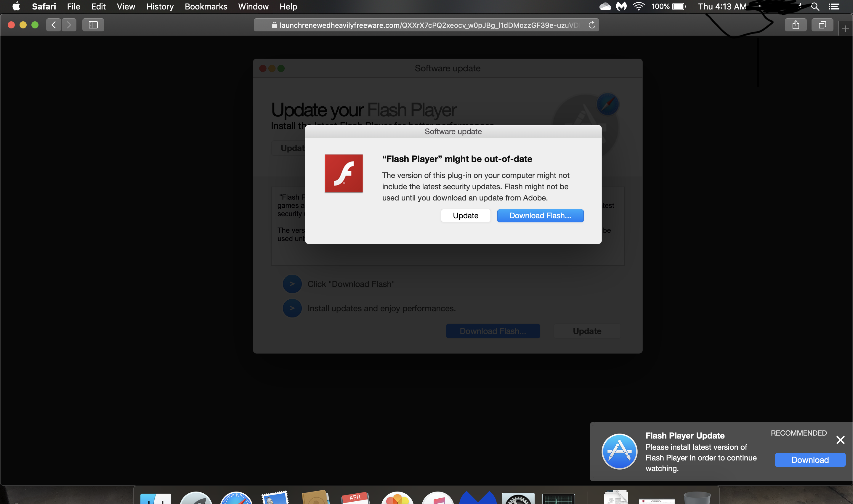The height and width of the screenshot is (504, 853).
Task: Click the Malwarebytes menu bar icon
Action: click(x=621, y=7)
